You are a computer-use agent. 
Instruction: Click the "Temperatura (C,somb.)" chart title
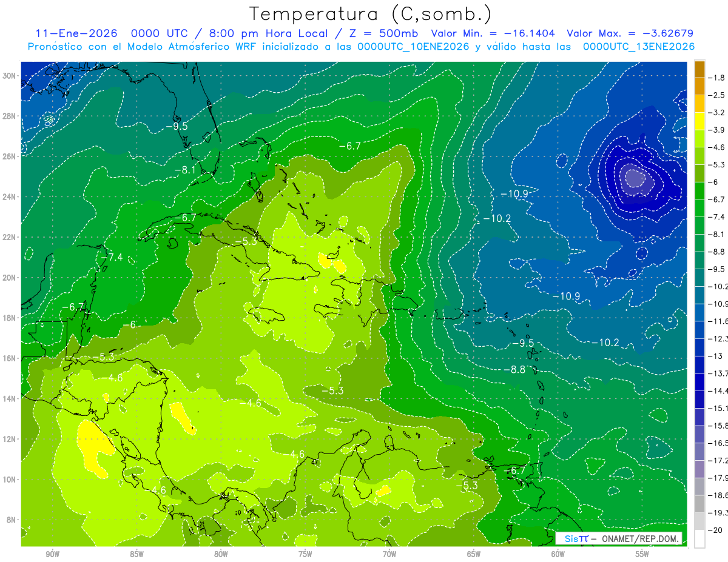(370, 14)
